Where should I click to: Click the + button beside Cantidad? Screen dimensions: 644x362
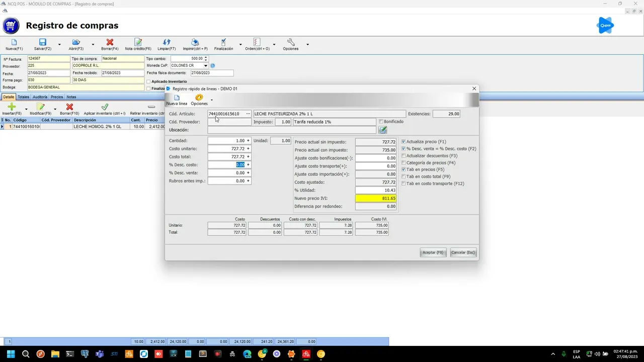248,141
